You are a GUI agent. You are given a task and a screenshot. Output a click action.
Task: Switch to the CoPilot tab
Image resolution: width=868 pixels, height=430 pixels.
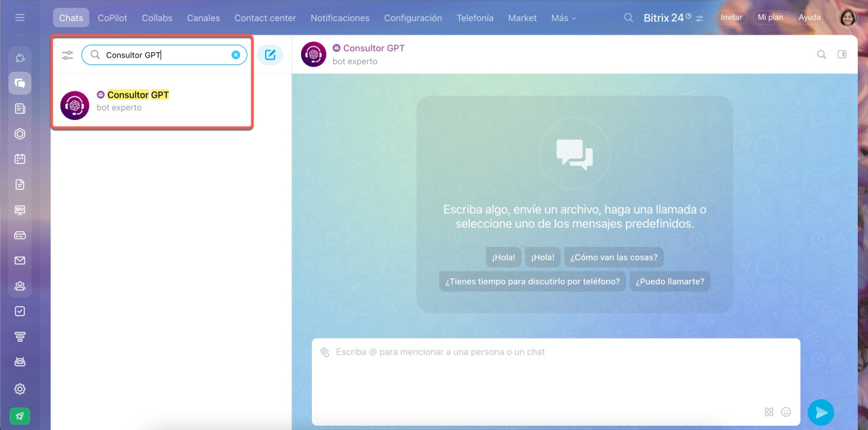pyautogui.click(x=113, y=18)
